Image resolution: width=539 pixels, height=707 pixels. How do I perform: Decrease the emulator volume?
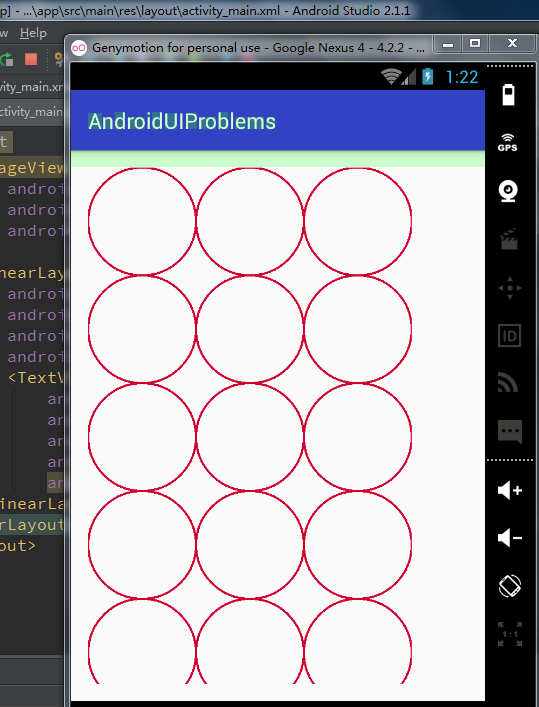click(510, 538)
